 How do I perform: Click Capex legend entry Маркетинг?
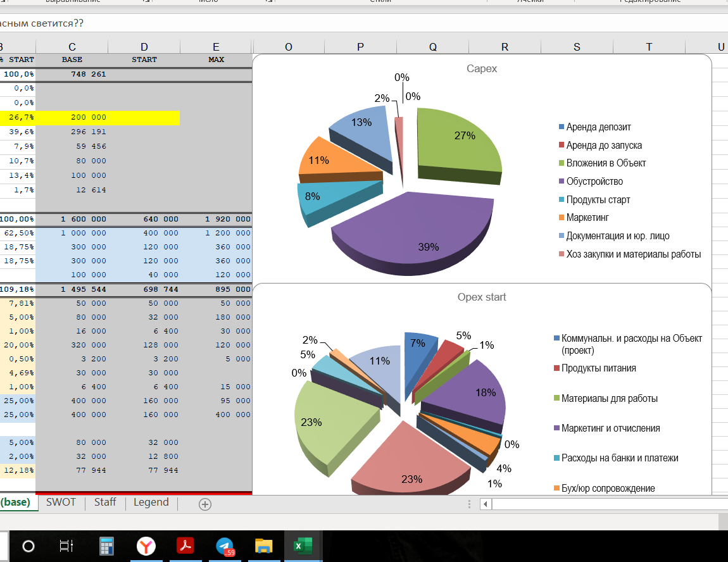584,218
